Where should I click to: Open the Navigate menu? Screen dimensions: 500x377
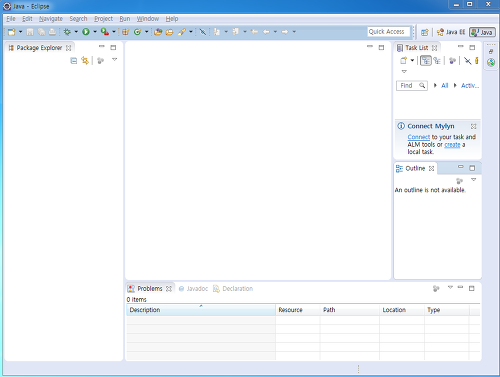[x=51, y=19]
